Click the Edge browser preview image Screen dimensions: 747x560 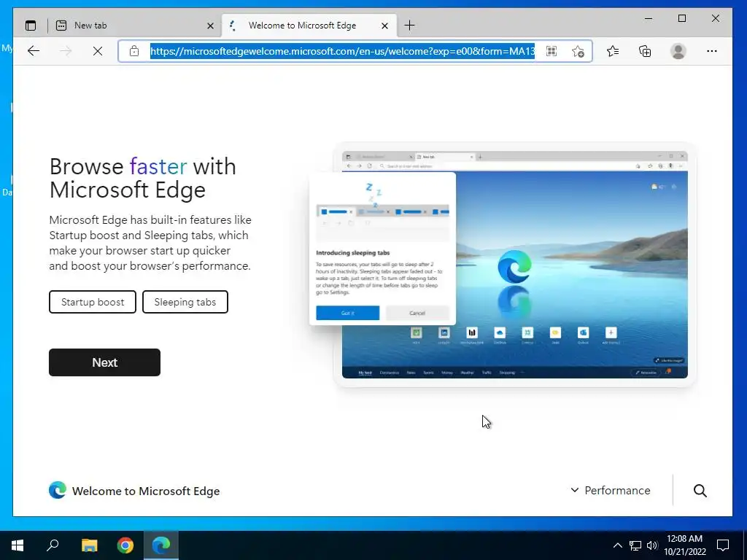[514, 265]
